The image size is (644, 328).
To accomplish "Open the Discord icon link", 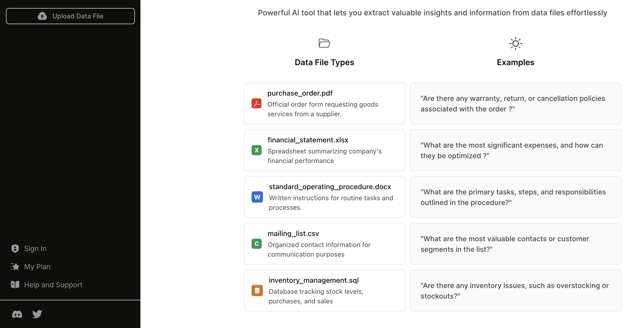I will point(17,314).
